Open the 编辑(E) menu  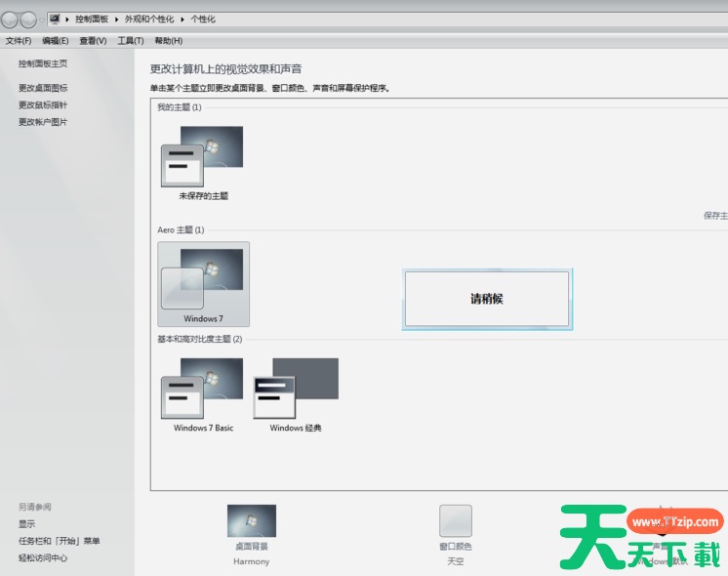56,41
